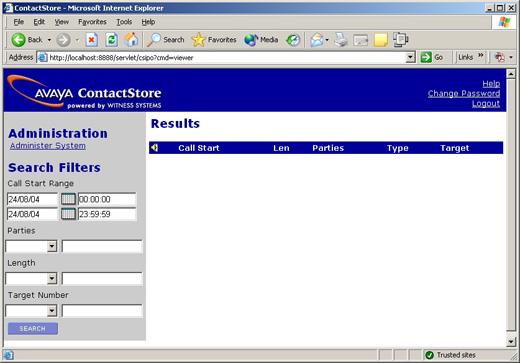Open the Favorites menu in menu bar
520x363 pixels.
point(92,22)
